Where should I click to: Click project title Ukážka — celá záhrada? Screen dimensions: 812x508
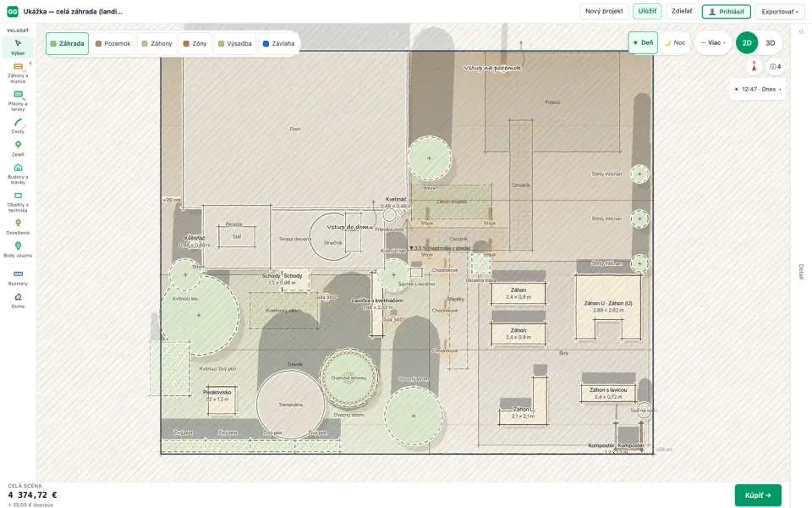pyautogui.click(x=73, y=11)
